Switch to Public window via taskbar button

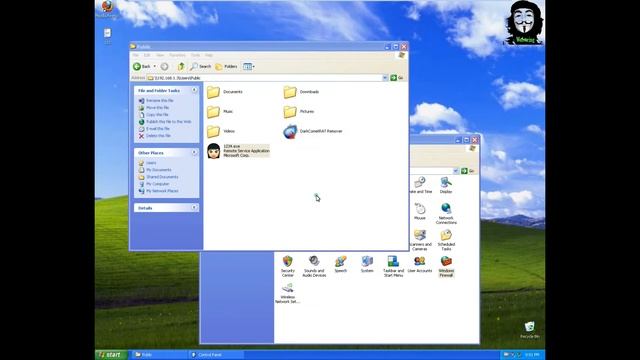[158, 355]
